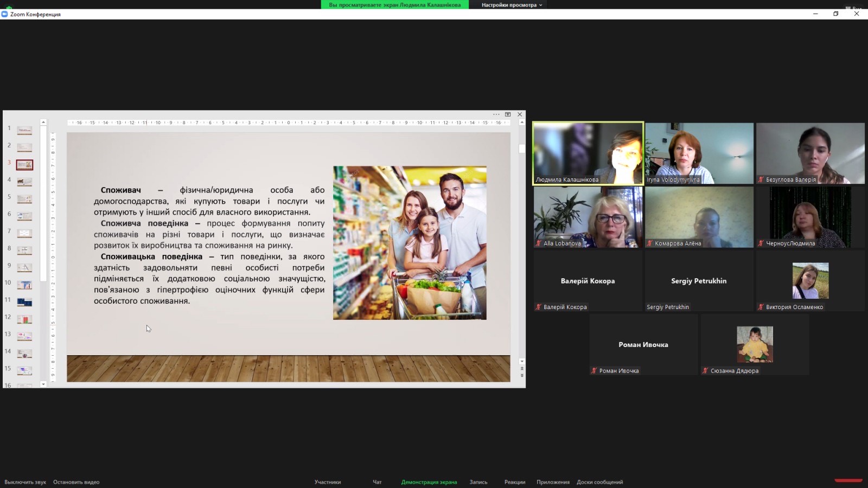The height and width of the screenshot is (488, 868).
Task: Open the «Участники» participants panel
Action: click(328, 482)
